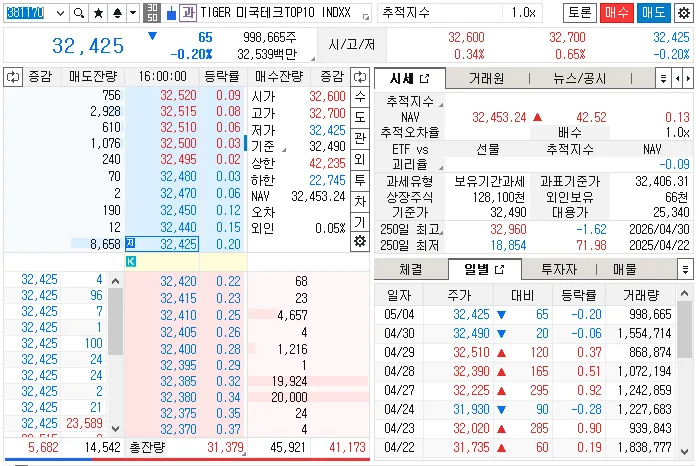Click the right tab scroll arrow
Image resolution: width=696 pixels, height=466 pixels.
[688, 79]
